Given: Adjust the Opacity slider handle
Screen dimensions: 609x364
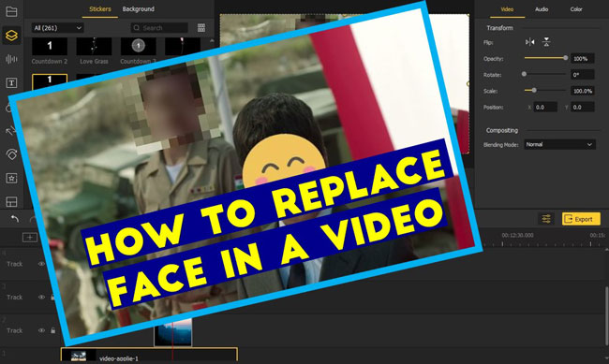Looking at the screenshot, I should click(x=566, y=58).
